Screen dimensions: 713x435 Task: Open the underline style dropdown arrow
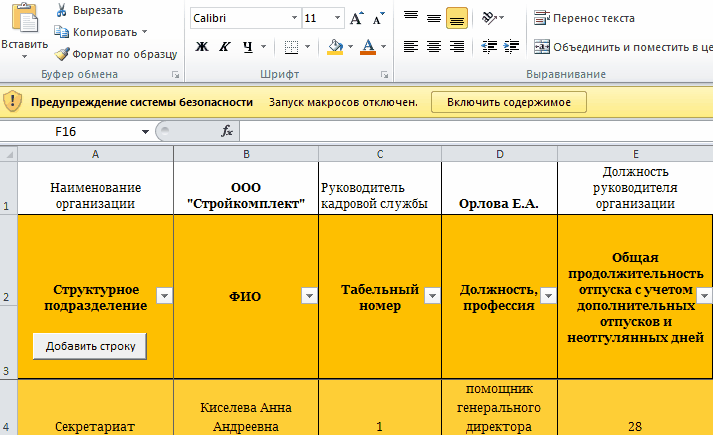(x=263, y=46)
